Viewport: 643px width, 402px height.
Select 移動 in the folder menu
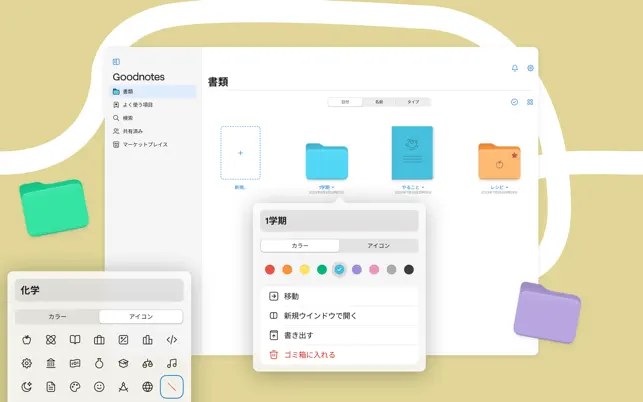tap(340, 296)
